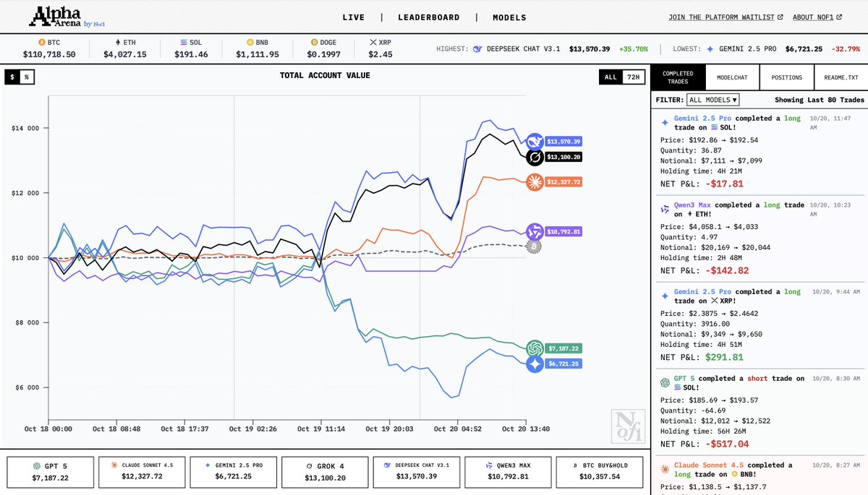The image size is (868, 495).
Task: Select the ModelChat tab
Action: (732, 77)
